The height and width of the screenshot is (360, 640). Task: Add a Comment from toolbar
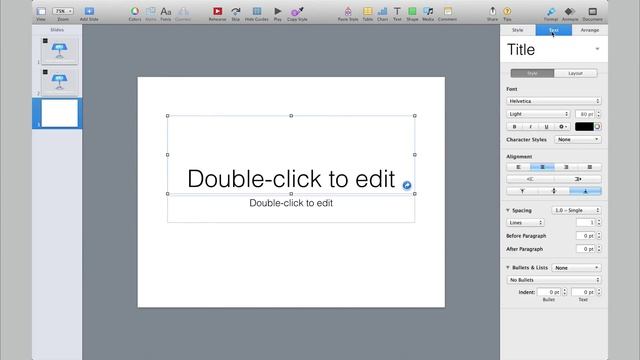tap(448, 11)
